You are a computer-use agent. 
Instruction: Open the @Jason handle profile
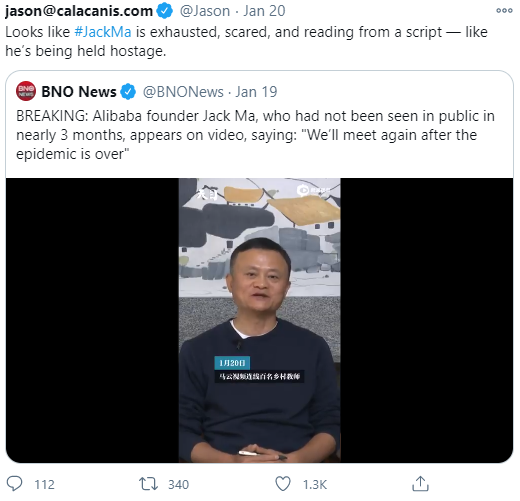(x=205, y=11)
